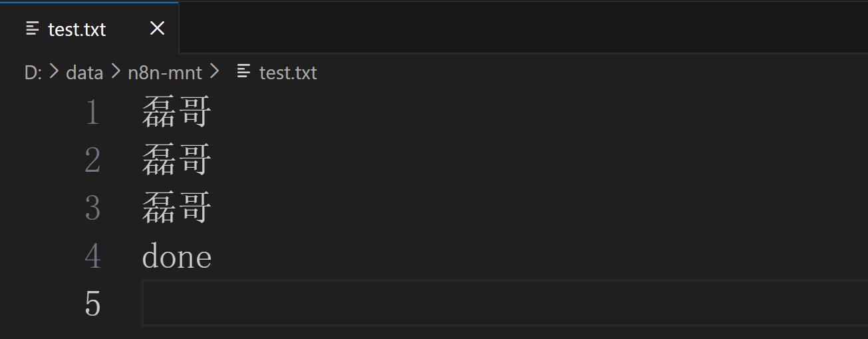Place cursor in the word "done"
The width and height of the screenshot is (868, 339).
pyautogui.click(x=177, y=257)
